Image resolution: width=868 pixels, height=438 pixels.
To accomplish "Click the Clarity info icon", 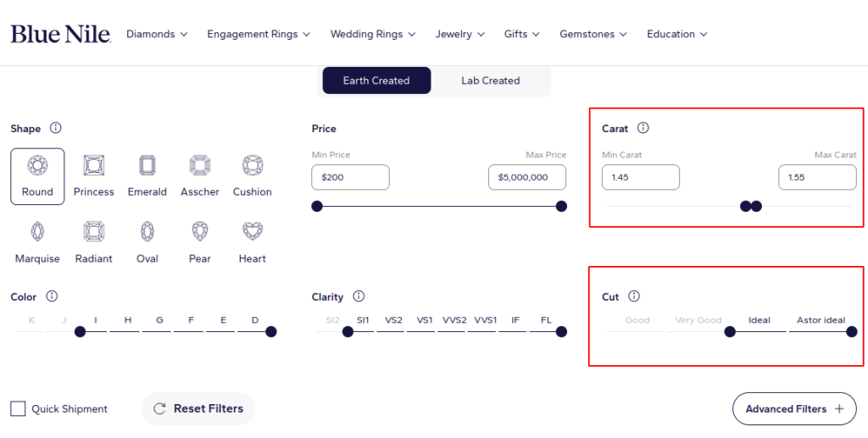I will (359, 296).
